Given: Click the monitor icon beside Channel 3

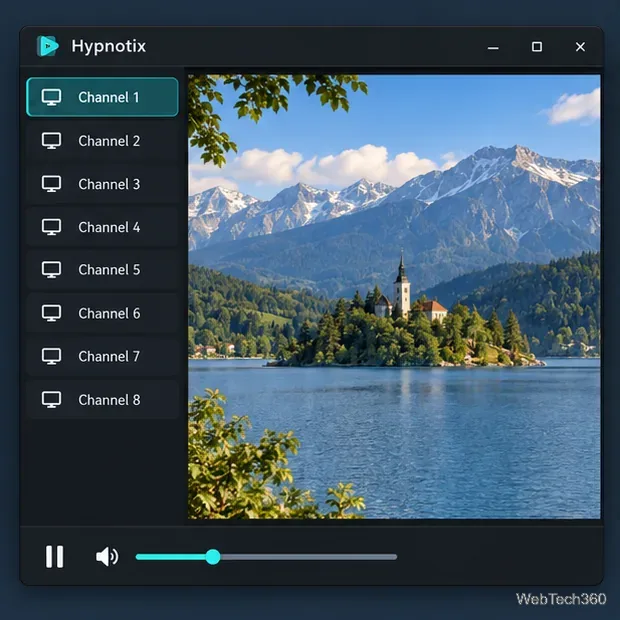Looking at the screenshot, I should (51, 184).
